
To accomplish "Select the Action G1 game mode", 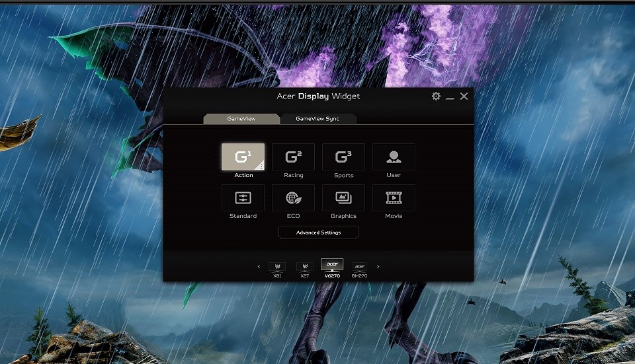I will (x=242, y=157).
